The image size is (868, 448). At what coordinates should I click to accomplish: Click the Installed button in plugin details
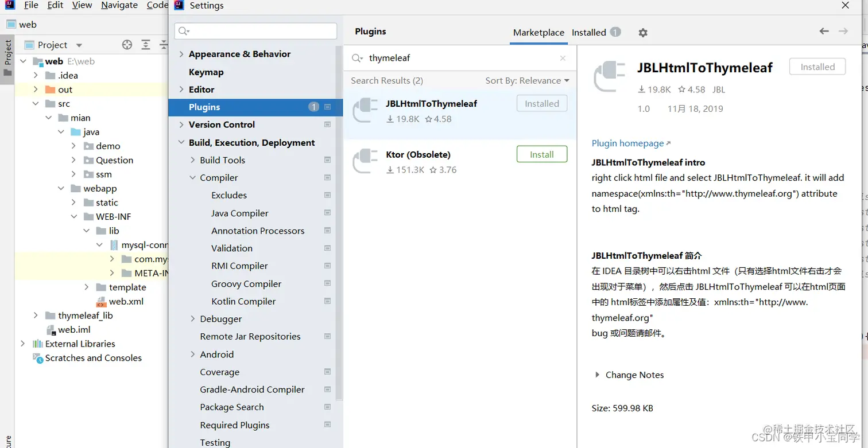point(817,67)
